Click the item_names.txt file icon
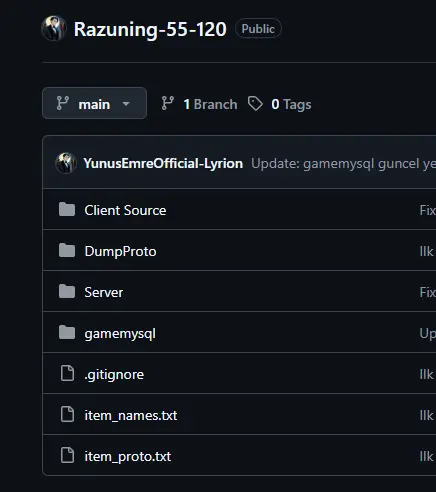Image resolution: width=436 pixels, height=492 pixels. (67, 414)
